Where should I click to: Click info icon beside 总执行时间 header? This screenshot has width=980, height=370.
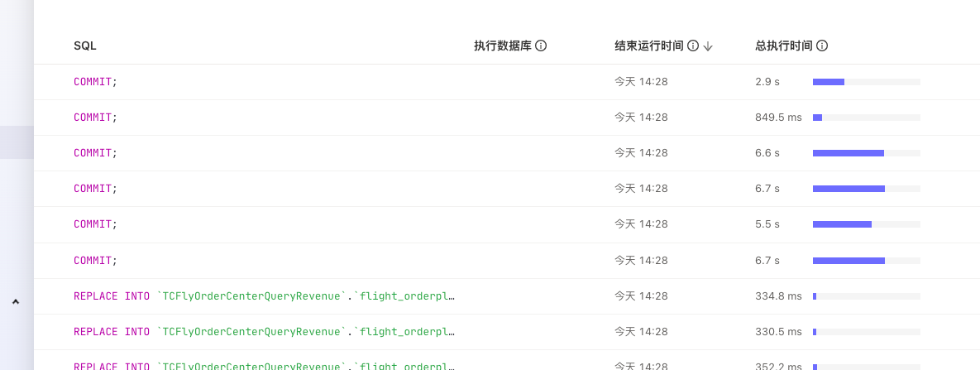pos(822,46)
